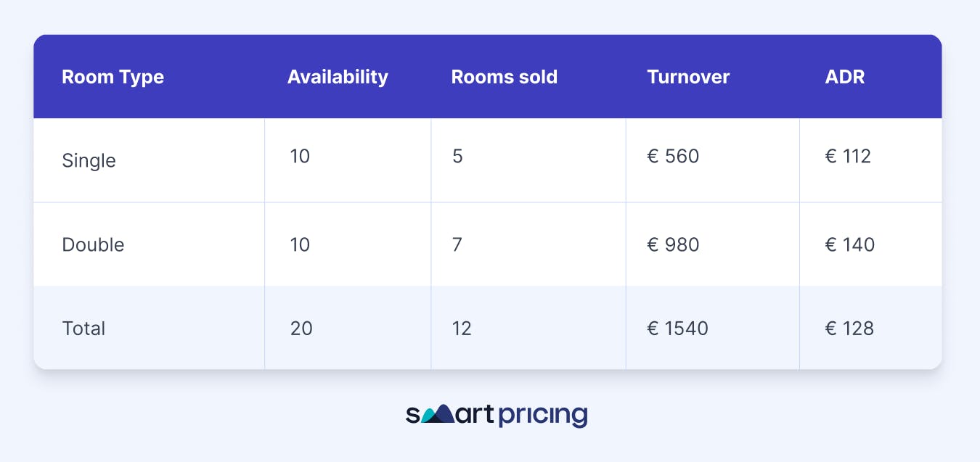
Task: Select the € 140 ADR value
Action: 850,244
